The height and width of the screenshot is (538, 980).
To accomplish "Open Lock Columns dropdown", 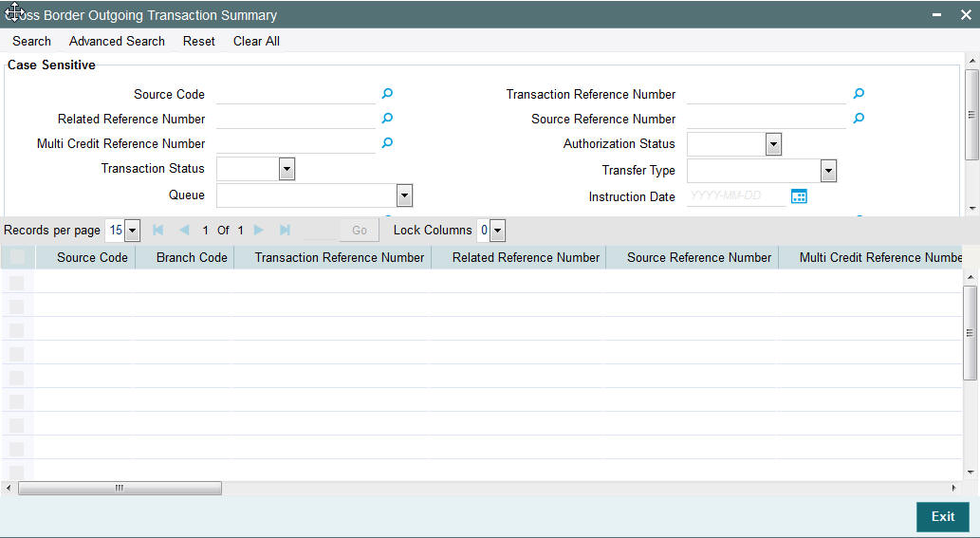I will pyautogui.click(x=497, y=231).
